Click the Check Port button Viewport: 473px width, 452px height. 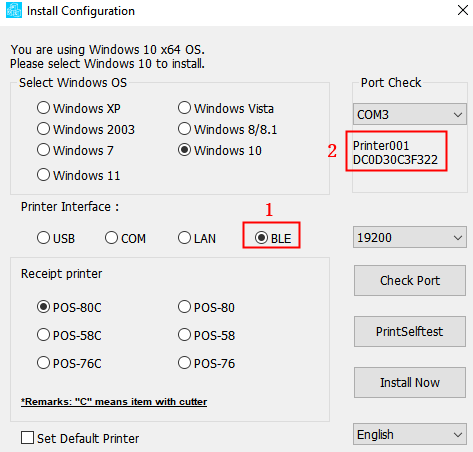(x=410, y=280)
